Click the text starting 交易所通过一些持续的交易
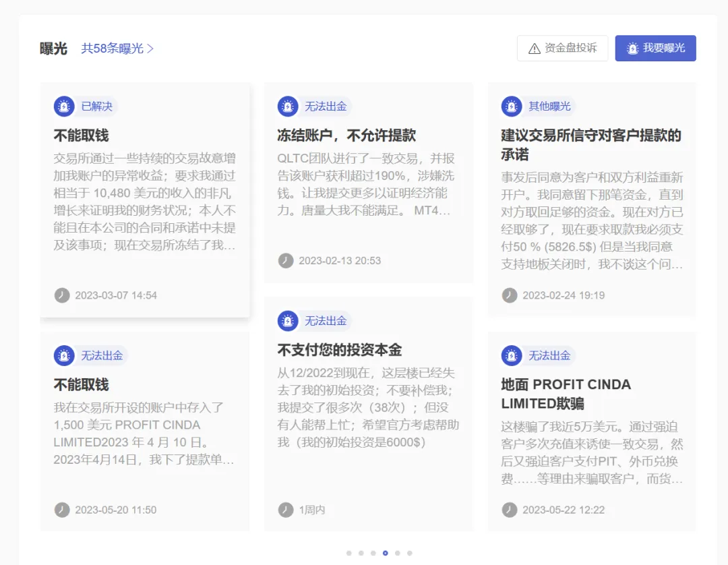Image resolution: width=728 pixels, height=565 pixels. point(145,202)
